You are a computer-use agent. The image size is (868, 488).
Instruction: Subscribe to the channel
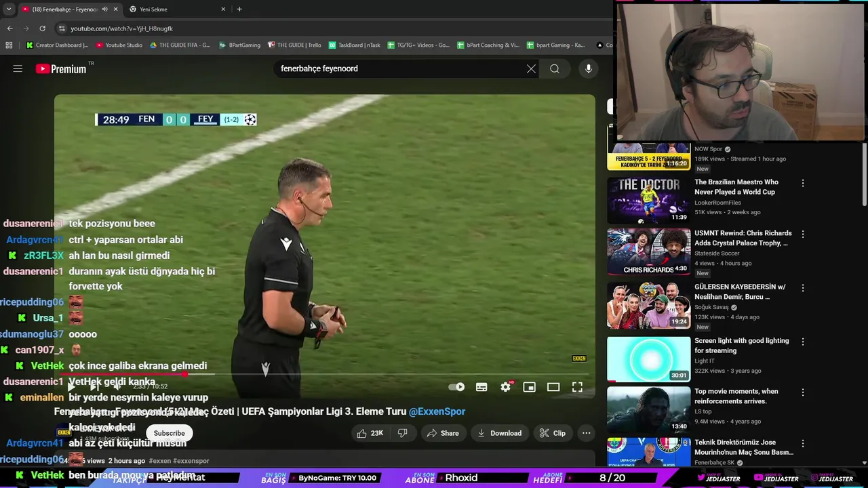(x=169, y=433)
